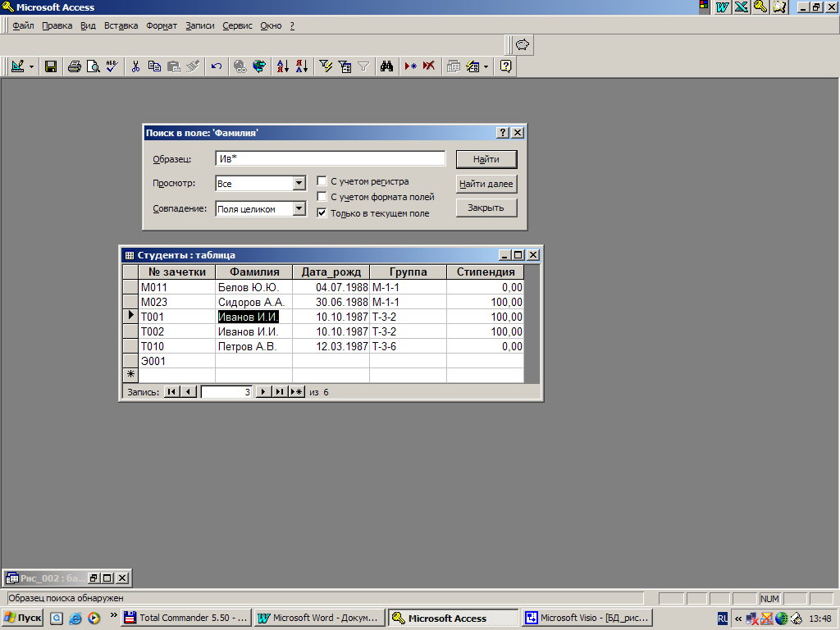Toggle the Apply Filter funnel icon
The height and width of the screenshot is (630, 840).
click(x=363, y=66)
